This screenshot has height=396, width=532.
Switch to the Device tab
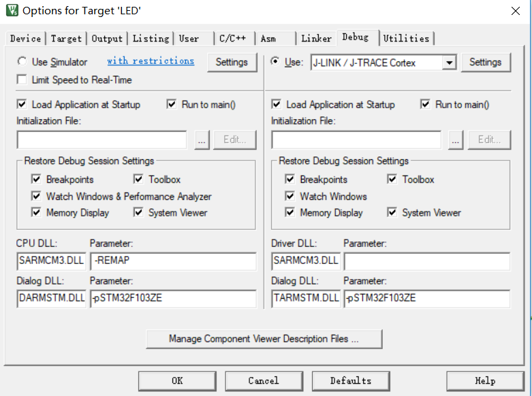(x=25, y=39)
